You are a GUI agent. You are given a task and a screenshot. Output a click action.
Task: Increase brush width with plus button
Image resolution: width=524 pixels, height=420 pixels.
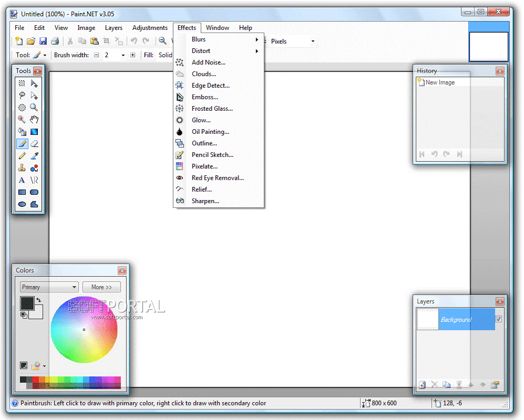tap(133, 55)
